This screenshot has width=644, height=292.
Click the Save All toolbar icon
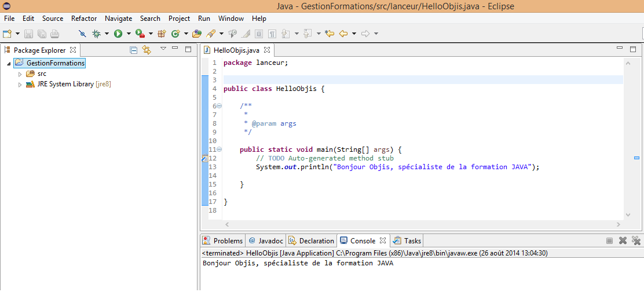pos(42,34)
